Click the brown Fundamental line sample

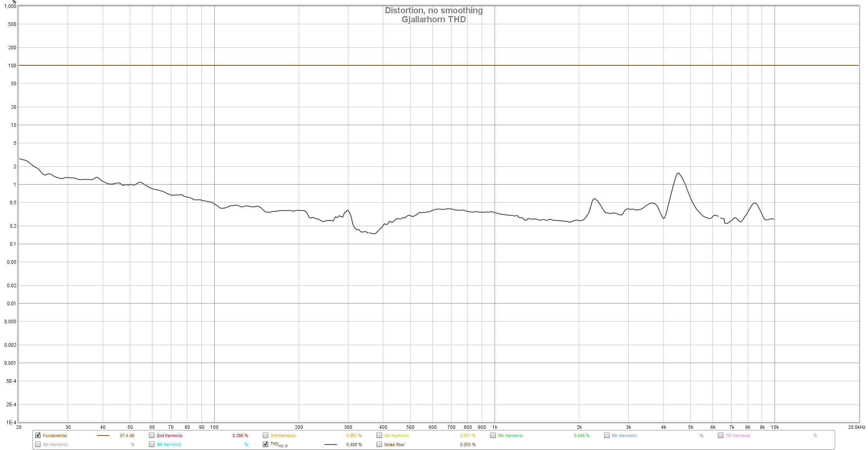click(103, 436)
